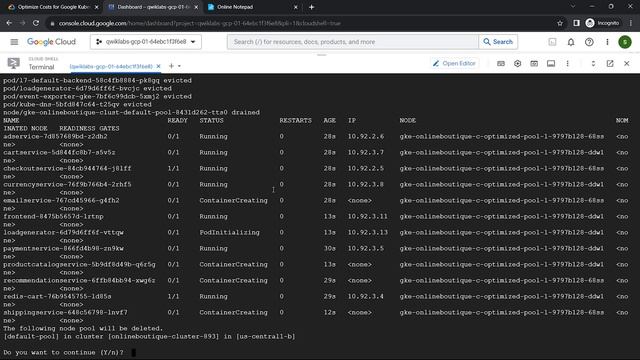Open the Google Cloud navigation menu
Viewport: 640px width, 360px height.
point(14,42)
